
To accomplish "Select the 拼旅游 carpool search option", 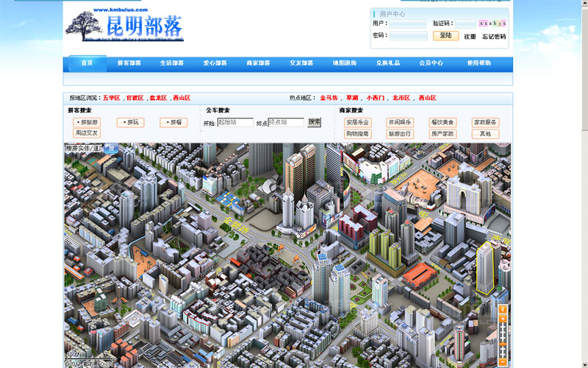I will pyautogui.click(x=87, y=122).
